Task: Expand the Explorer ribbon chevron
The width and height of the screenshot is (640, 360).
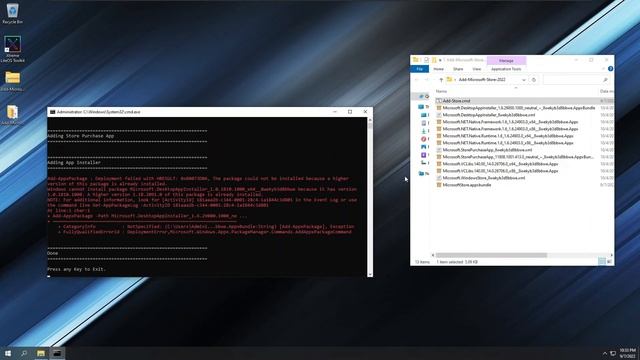Action: click(x=603, y=69)
